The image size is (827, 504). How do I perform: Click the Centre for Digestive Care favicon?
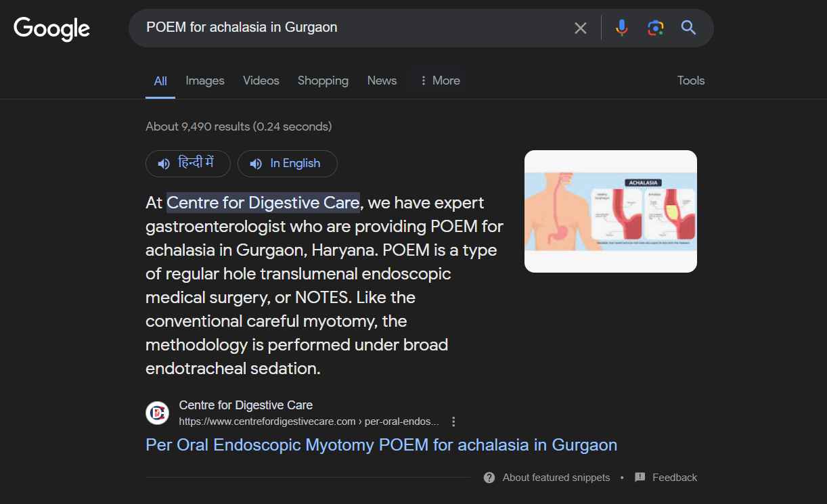tap(157, 413)
